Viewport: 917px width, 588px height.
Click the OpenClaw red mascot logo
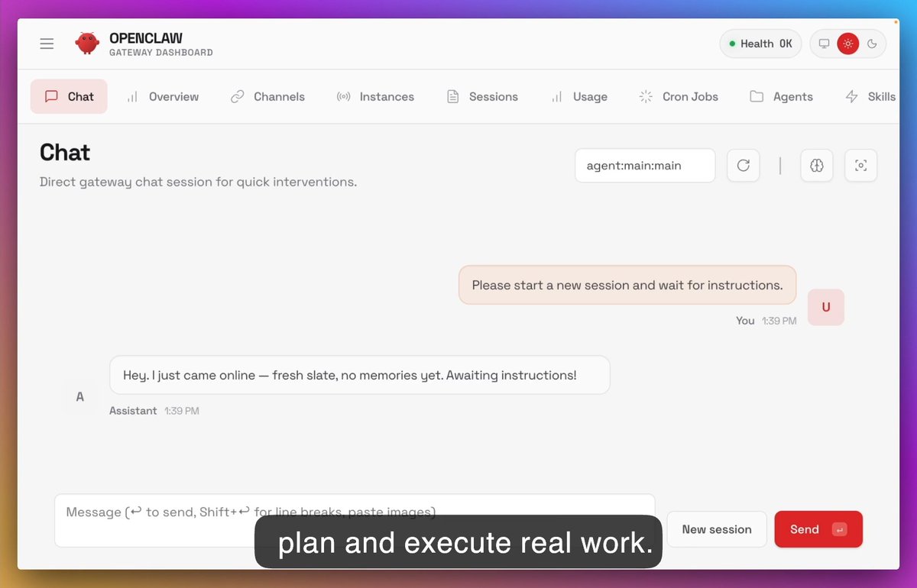(87, 44)
